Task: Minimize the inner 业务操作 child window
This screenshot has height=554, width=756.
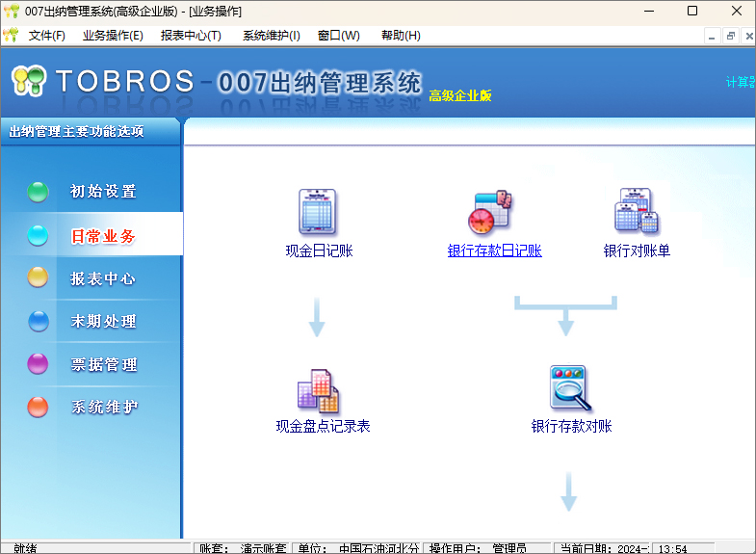Action: pyautogui.click(x=712, y=37)
